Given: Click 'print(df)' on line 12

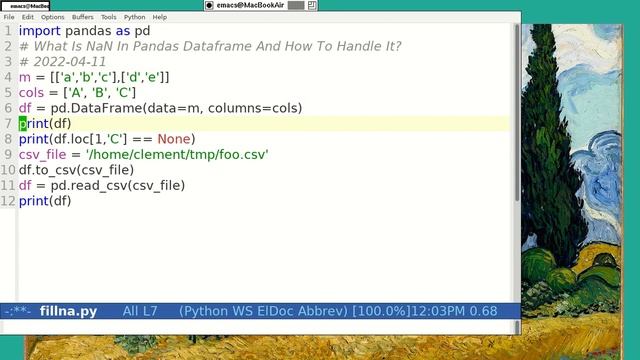Looking at the screenshot, I should [x=45, y=201].
